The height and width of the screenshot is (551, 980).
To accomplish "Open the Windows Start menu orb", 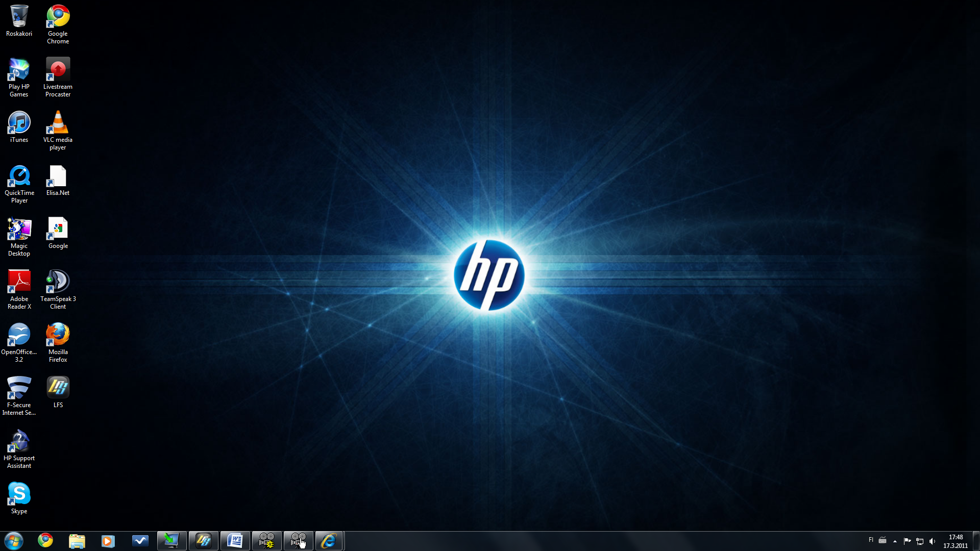I will pyautogui.click(x=14, y=541).
